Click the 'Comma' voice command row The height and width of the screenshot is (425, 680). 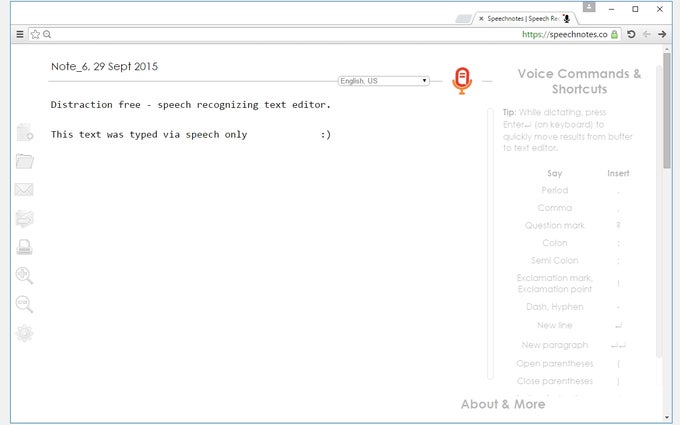(579, 208)
